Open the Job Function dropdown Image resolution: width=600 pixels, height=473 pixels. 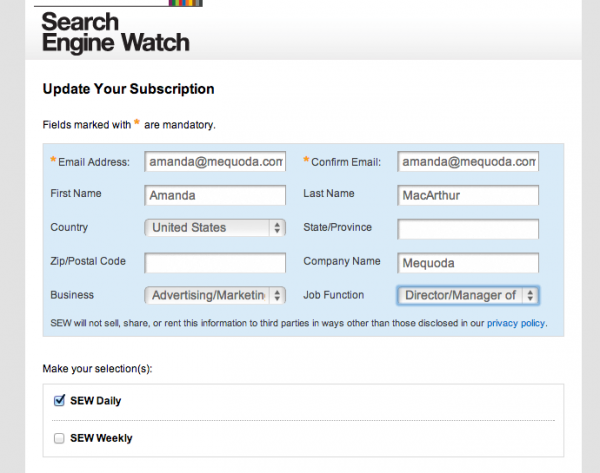468,295
